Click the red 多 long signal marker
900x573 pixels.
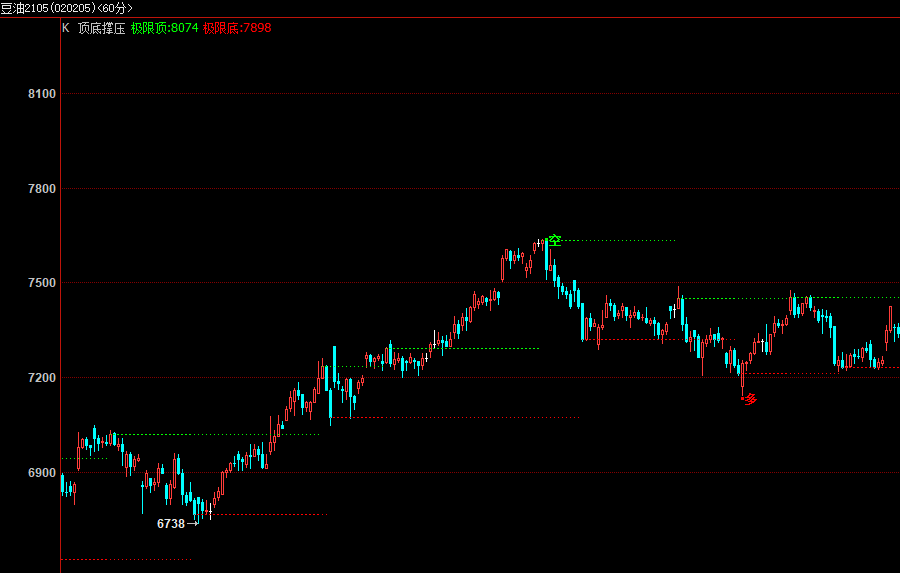coord(750,399)
